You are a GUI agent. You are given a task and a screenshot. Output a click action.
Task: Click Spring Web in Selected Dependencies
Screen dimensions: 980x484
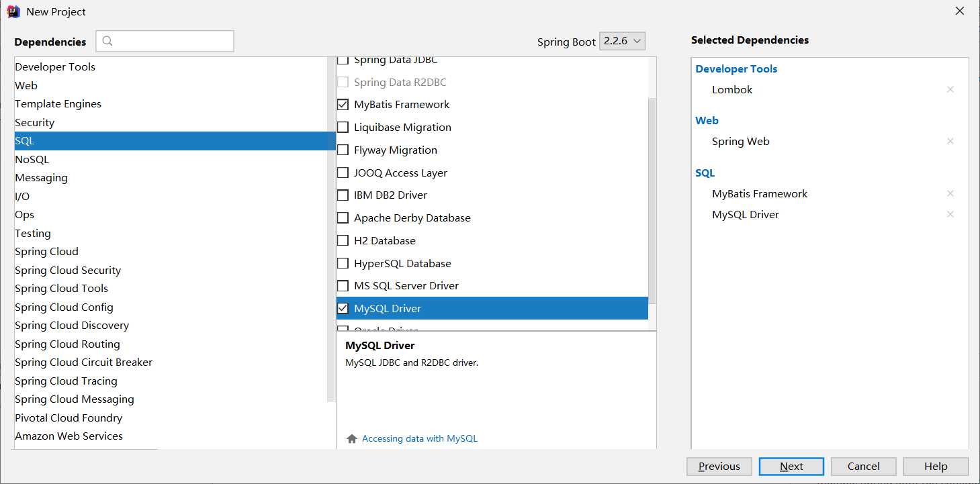point(741,141)
